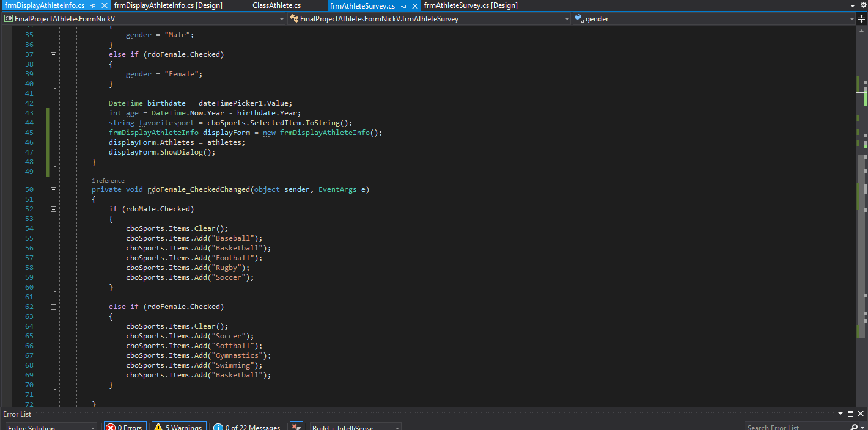The width and height of the screenshot is (868, 430).
Task: Click the 0 Errors filter icon
Action: coord(111,426)
